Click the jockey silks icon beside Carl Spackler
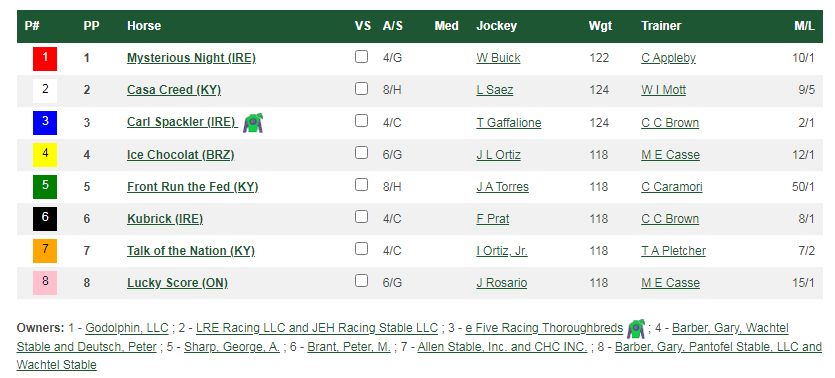This screenshot has height=378, width=835. [253, 123]
